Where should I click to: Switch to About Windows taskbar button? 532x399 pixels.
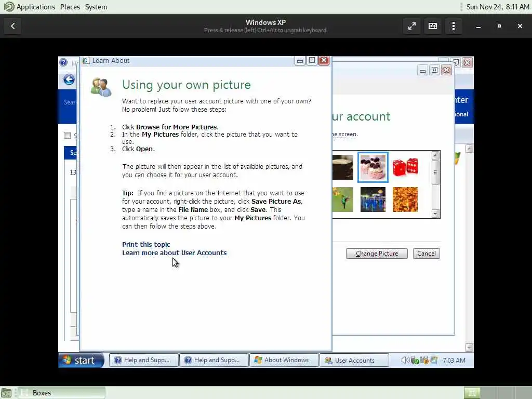point(284,361)
